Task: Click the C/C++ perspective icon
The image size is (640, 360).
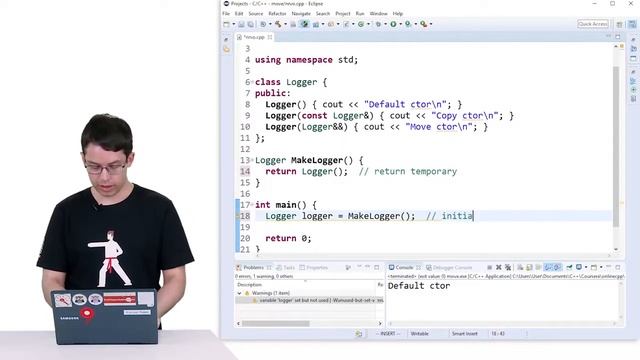Action: (632, 24)
